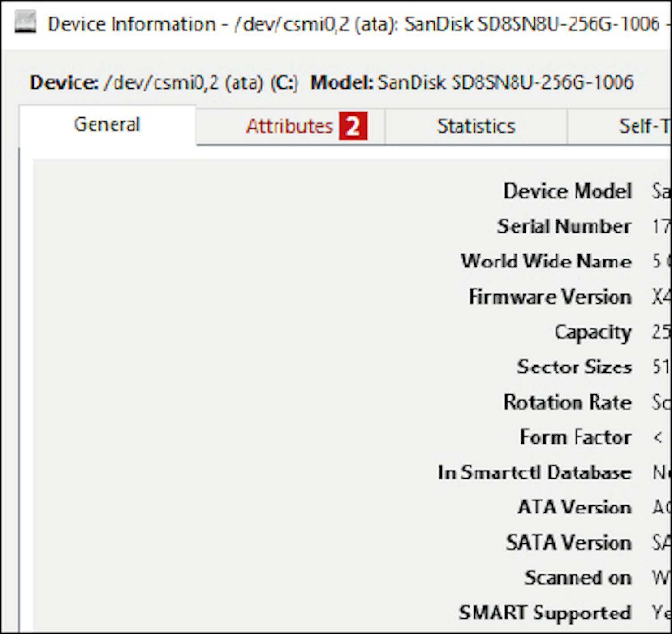Screen dimensions: 672x634
Task: Select the Serial Number row label
Action: 564,226
